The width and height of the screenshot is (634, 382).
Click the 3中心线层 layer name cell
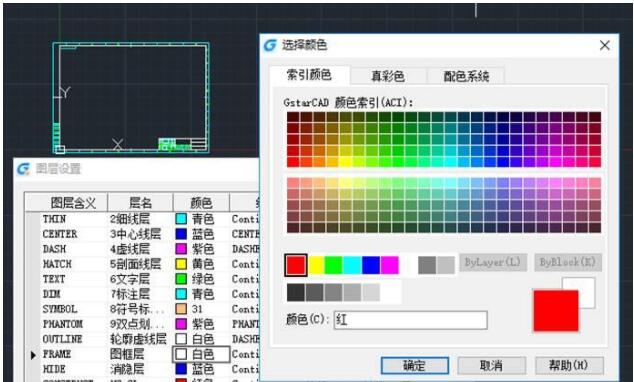click(135, 234)
